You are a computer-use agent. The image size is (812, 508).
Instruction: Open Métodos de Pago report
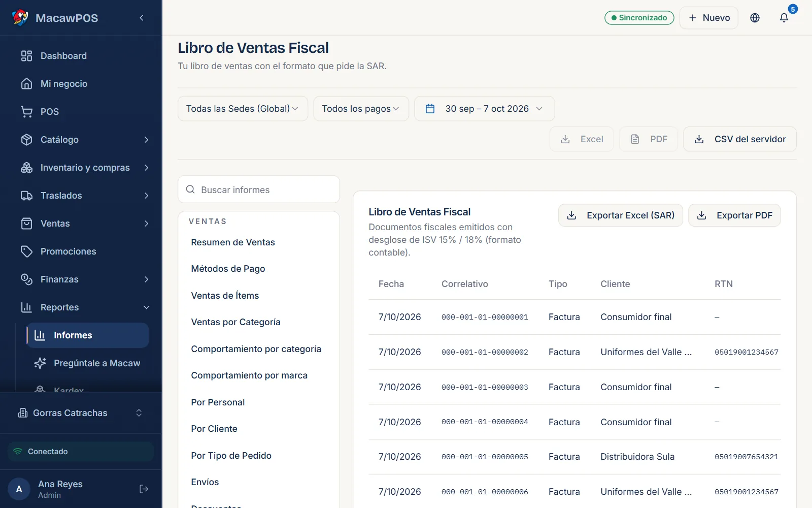coord(228,269)
